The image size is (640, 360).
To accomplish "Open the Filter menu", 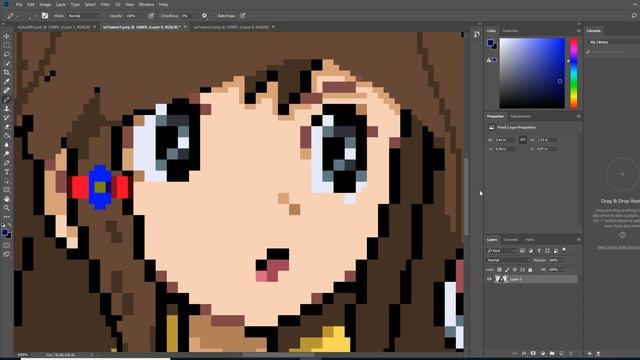I will [105, 4].
